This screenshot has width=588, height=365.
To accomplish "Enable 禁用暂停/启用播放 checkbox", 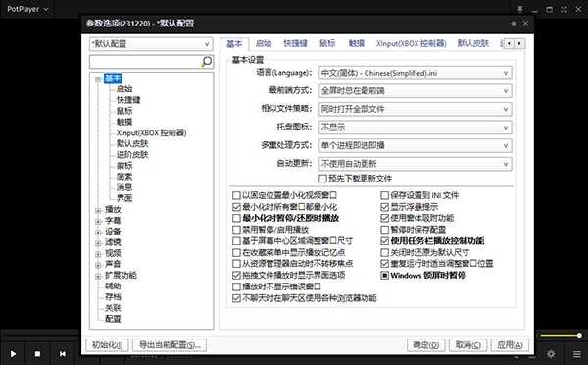I will [236, 230].
